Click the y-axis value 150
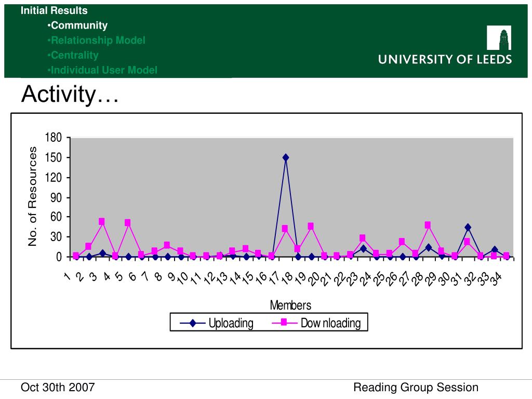This screenshot has height=399, width=532. click(x=54, y=158)
